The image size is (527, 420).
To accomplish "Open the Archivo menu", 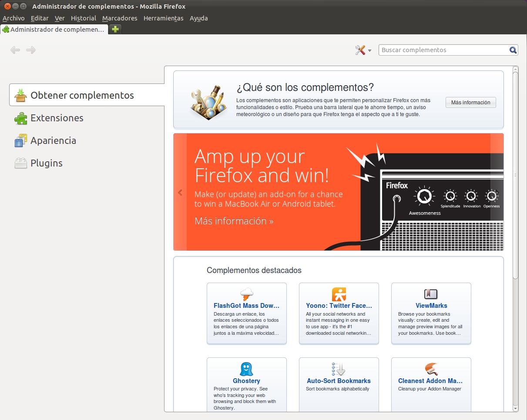I will [13, 18].
